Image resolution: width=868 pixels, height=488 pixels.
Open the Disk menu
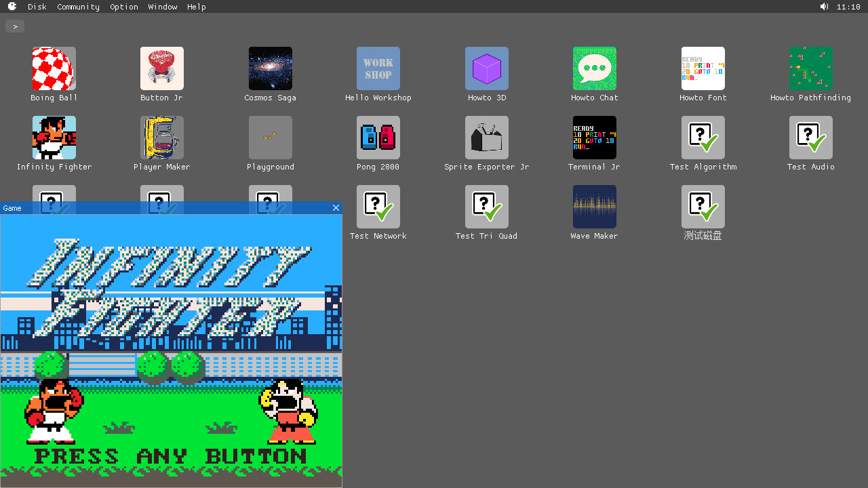(x=37, y=7)
